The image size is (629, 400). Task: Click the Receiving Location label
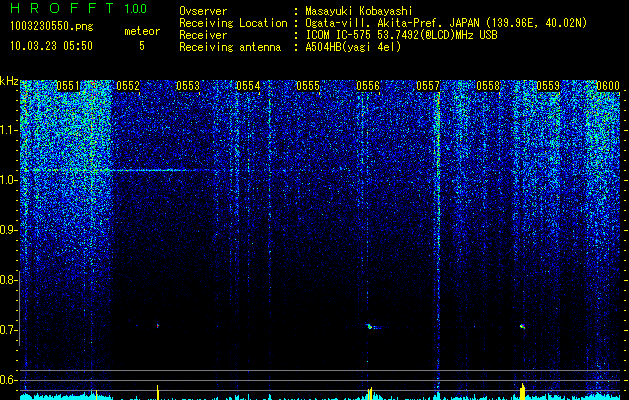click(x=233, y=23)
